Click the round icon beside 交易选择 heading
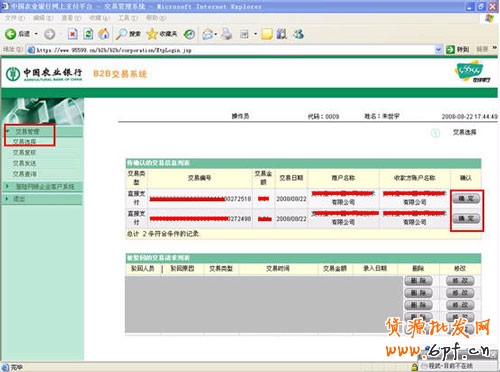The image size is (500, 372). pyautogui.click(x=435, y=133)
